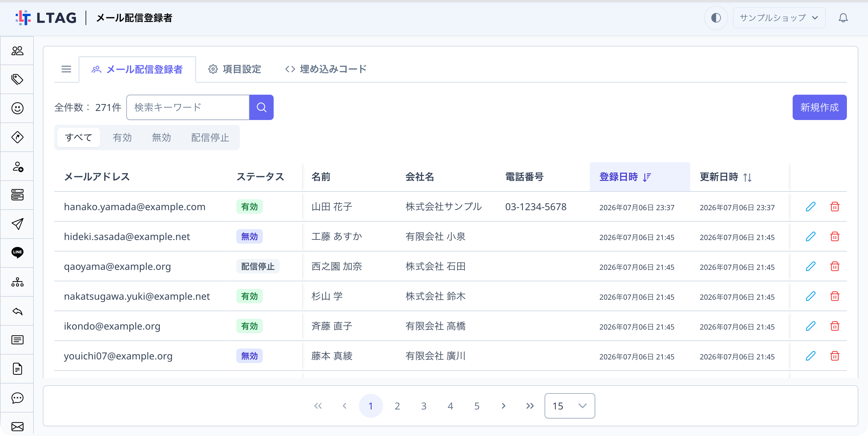Delete the youichi07@example.org row
Viewport: 868px width, 436px height.
pos(835,356)
